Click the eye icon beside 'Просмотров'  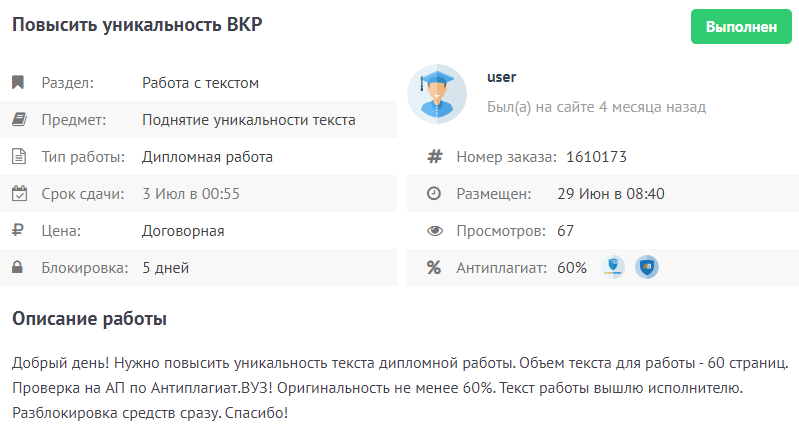(434, 231)
